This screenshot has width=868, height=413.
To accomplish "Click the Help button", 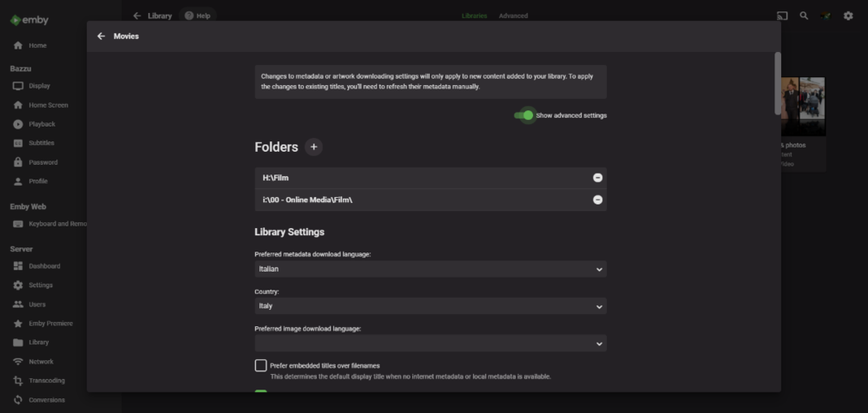I will pos(198,16).
